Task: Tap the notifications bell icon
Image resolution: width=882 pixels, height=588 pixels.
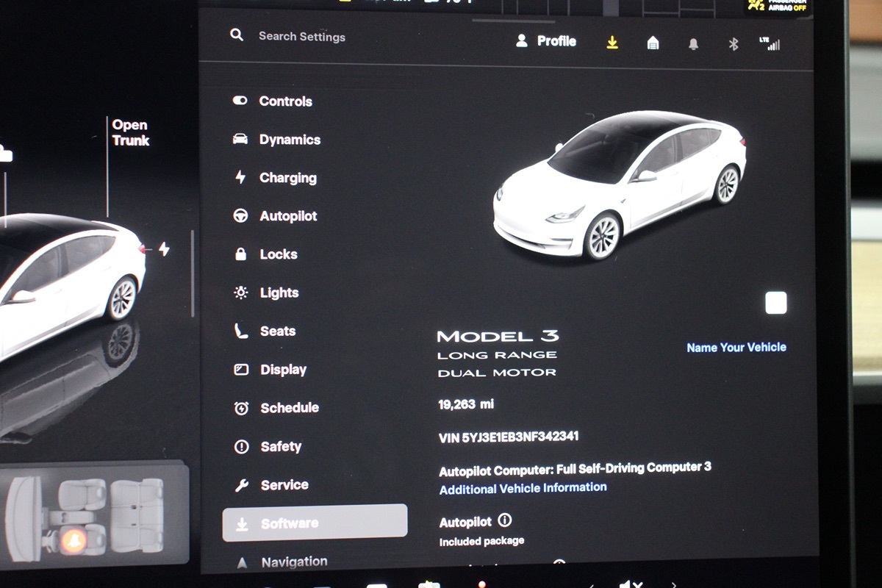Action: 693,44
